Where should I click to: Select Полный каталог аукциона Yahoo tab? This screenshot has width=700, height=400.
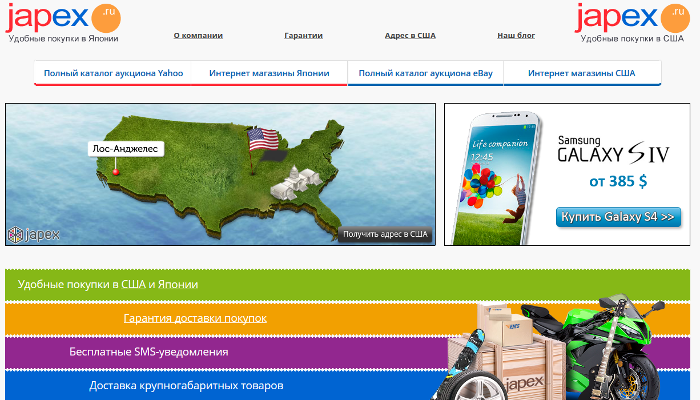[113, 73]
